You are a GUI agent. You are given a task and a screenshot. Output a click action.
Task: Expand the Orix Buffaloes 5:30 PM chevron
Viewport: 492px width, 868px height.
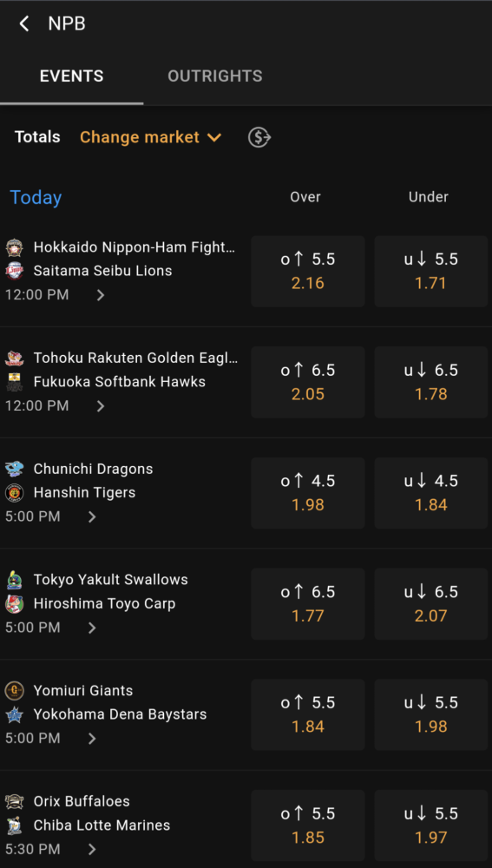[x=92, y=849]
